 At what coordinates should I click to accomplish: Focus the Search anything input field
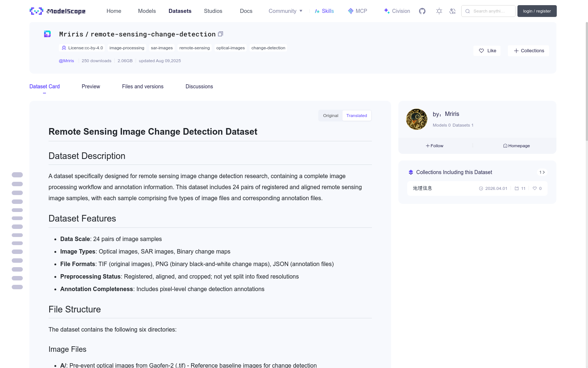tap(488, 11)
